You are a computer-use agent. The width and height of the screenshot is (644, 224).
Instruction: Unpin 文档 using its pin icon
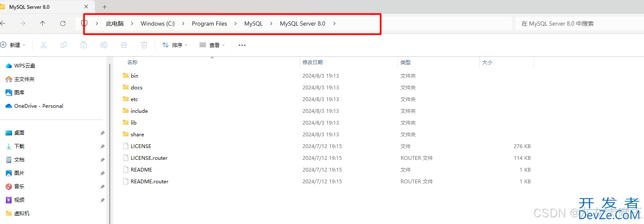[x=102, y=160]
